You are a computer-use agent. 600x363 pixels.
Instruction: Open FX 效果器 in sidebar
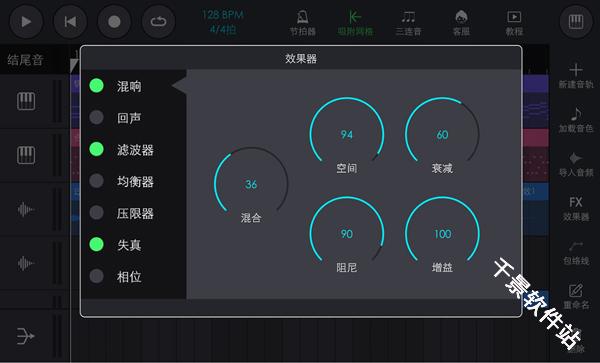click(x=576, y=208)
